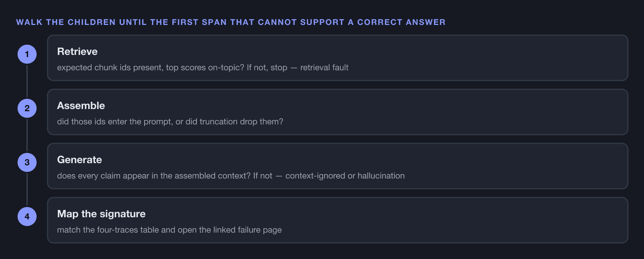Click the 'Walk the children' section title
The width and height of the screenshot is (644, 259).
coord(231,22)
